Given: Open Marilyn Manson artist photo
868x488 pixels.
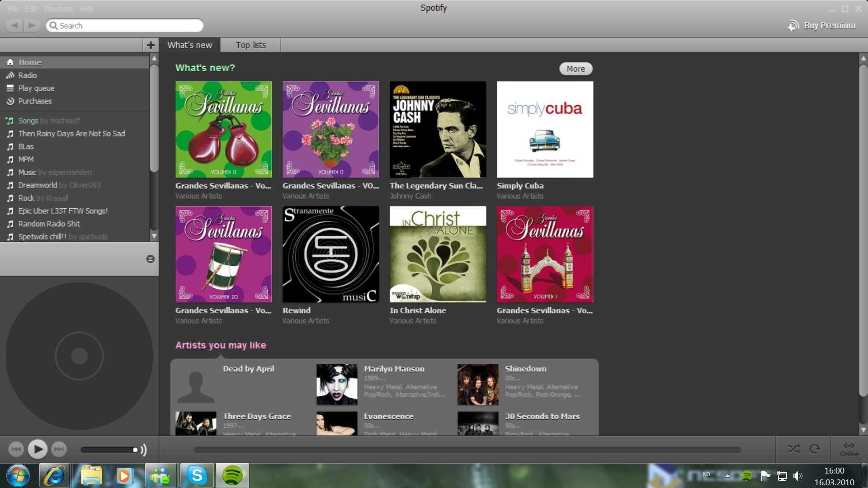Looking at the screenshot, I should [337, 385].
